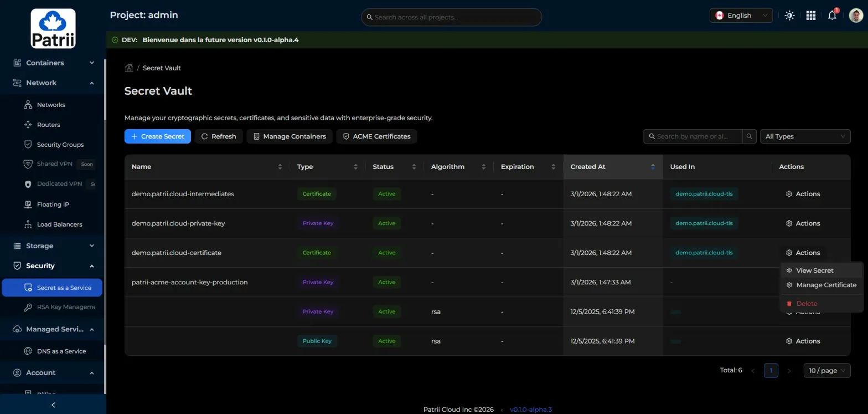Image resolution: width=868 pixels, height=414 pixels.
Task: Open Actions for the Public Key row
Action: tap(803, 341)
